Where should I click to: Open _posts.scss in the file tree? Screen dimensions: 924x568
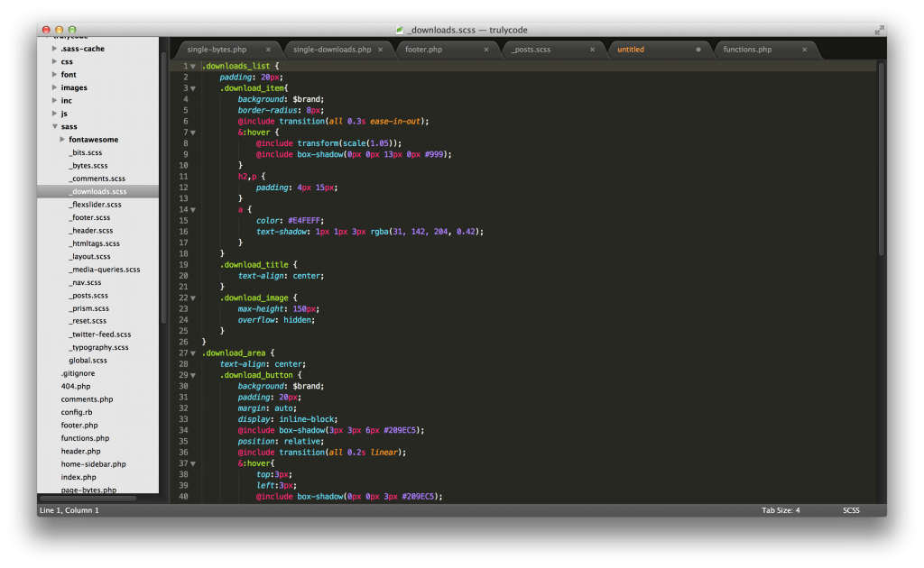[88, 295]
